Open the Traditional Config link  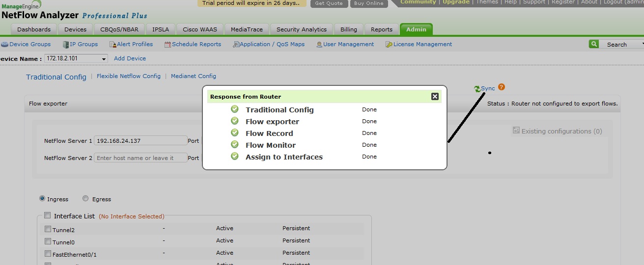pos(56,77)
